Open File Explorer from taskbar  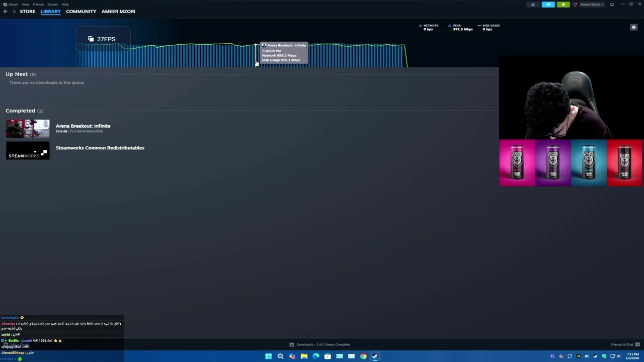coord(304,356)
